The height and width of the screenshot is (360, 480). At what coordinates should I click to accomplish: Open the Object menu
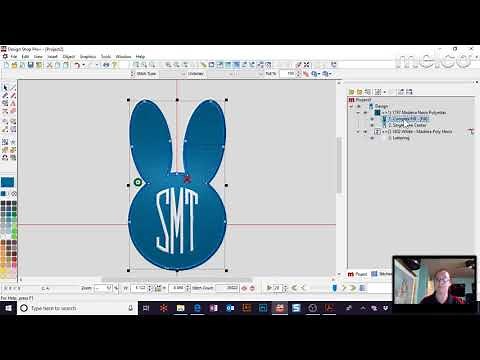pyautogui.click(x=69, y=57)
